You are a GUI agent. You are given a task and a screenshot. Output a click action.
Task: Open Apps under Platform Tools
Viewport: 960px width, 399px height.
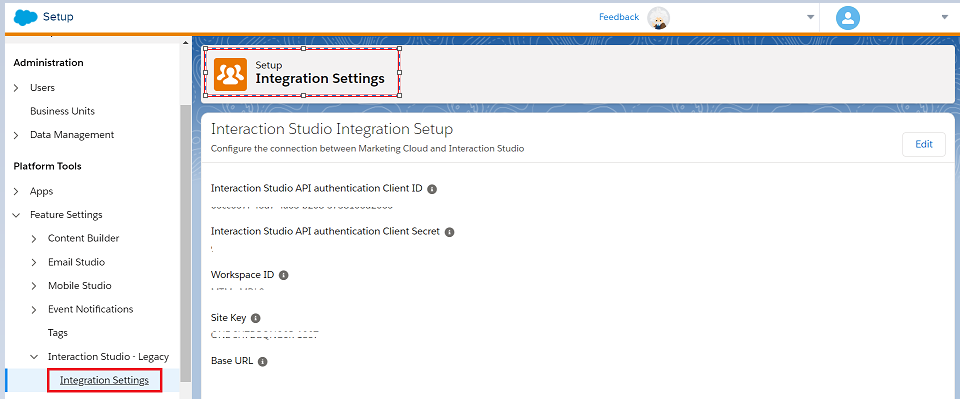[42, 191]
